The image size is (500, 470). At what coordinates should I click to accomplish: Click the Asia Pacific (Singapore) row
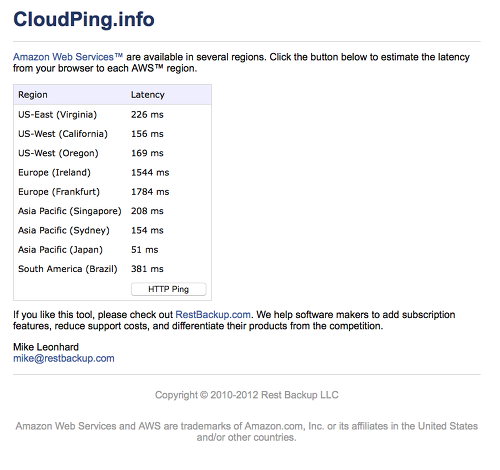click(112, 211)
